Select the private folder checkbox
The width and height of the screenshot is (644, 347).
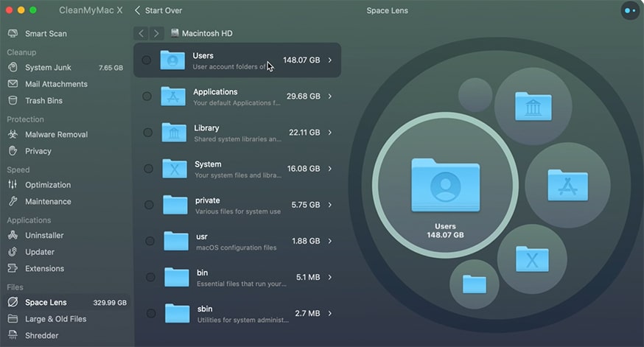coord(149,205)
